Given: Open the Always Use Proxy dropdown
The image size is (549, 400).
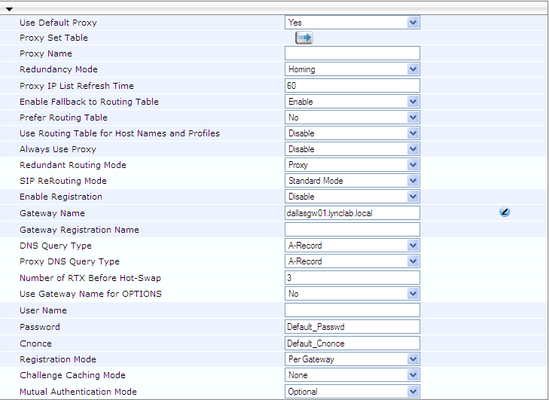Looking at the screenshot, I should pyautogui.click(x=352, y=149).
